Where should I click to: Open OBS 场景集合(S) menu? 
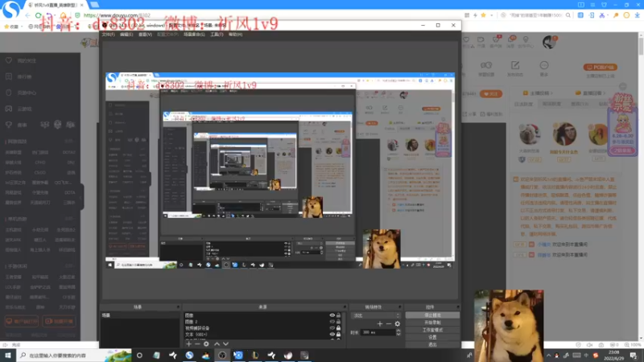pos(194,35)
